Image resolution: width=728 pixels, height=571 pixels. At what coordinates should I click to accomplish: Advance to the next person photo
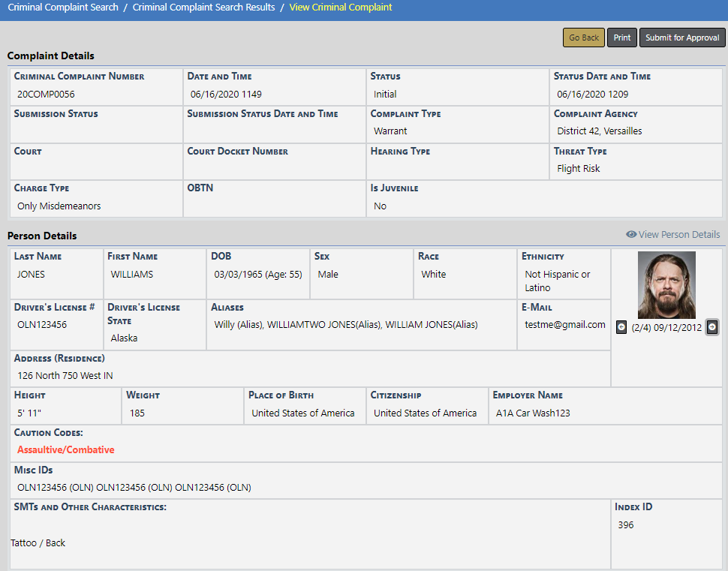pos(712,327)
